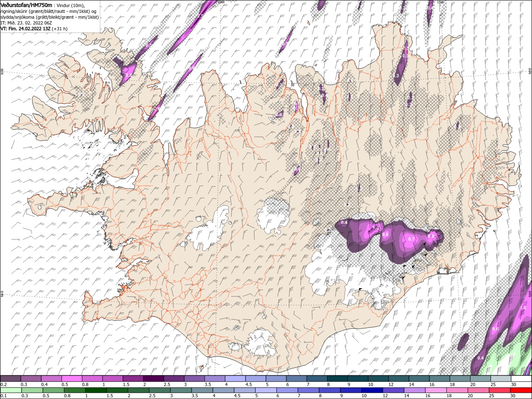The height and width of the screenshot is (399, 532).
Task: Pick the 1.5 magenta-purple swatch in the upper scale
Action: pyautogui.click(x=133, y=379)
